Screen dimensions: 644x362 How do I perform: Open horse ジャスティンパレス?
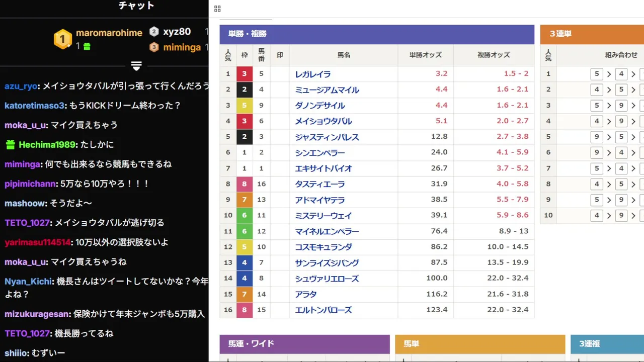coord(327,137)
